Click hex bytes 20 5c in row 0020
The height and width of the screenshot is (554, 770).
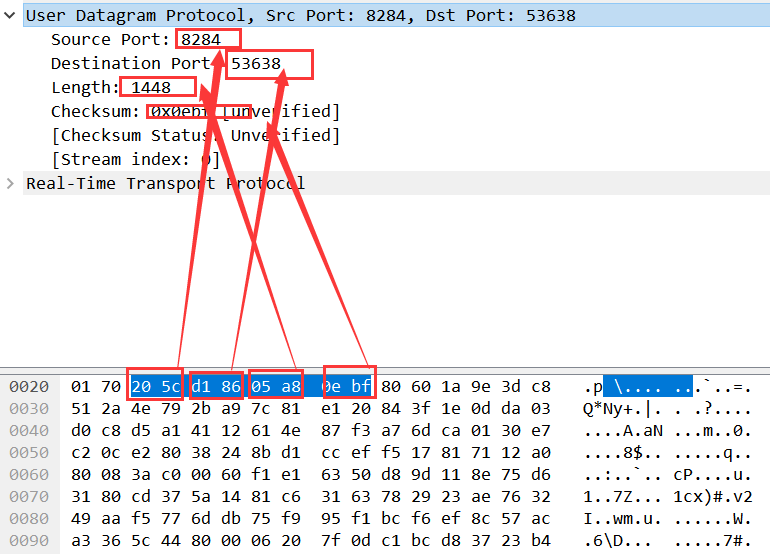(x=156, y=387)
